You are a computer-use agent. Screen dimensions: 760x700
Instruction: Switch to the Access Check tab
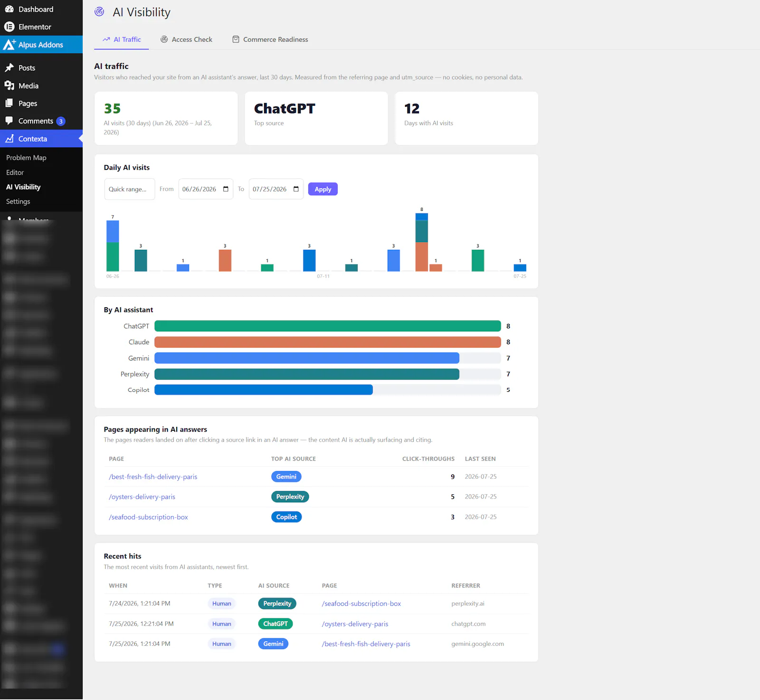(x=186, y=39)
